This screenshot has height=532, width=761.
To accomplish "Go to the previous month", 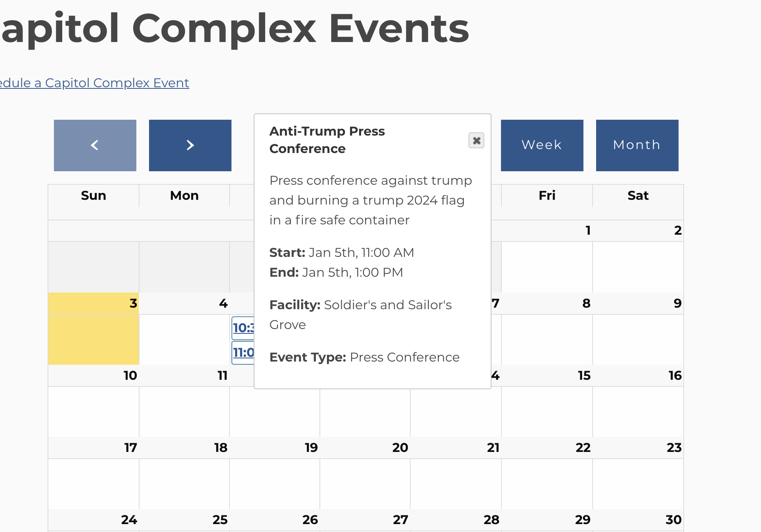I will click(95, 145).
